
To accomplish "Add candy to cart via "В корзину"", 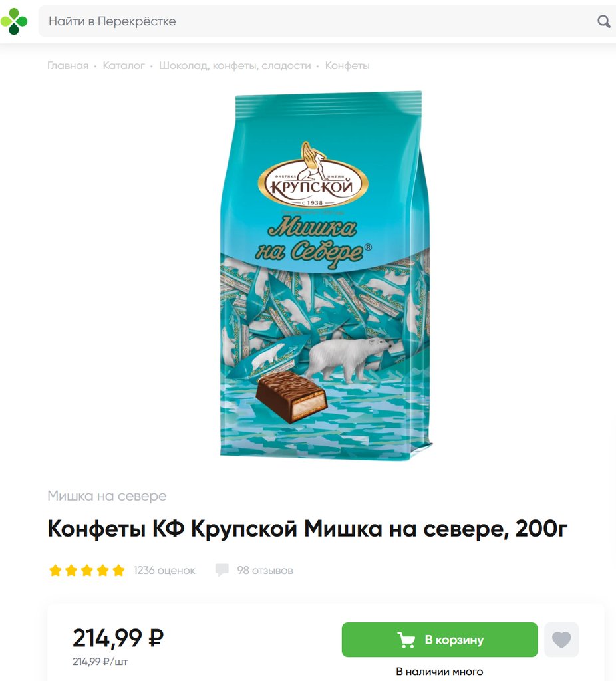I will click(x=440, y=640).
